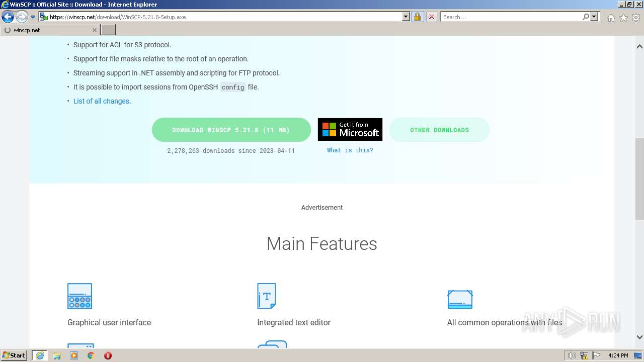644x362 pixels.
Task: Open media player taskbar icon
Action: coord(74,355)
